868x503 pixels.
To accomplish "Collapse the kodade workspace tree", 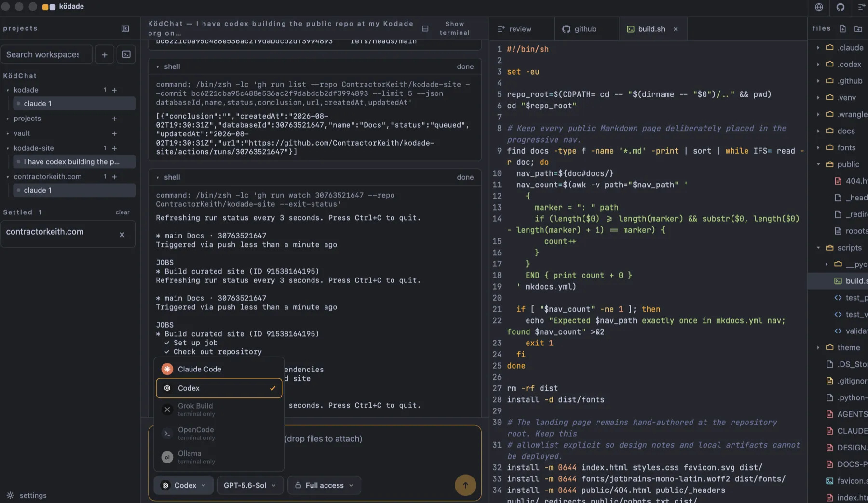I will [8, 90].
